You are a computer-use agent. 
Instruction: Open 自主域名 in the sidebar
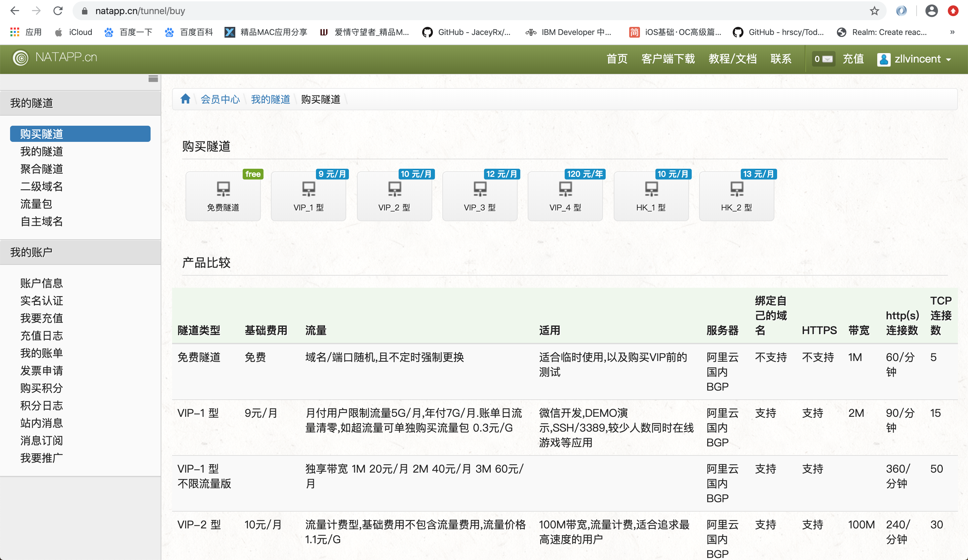coord(41,221)
